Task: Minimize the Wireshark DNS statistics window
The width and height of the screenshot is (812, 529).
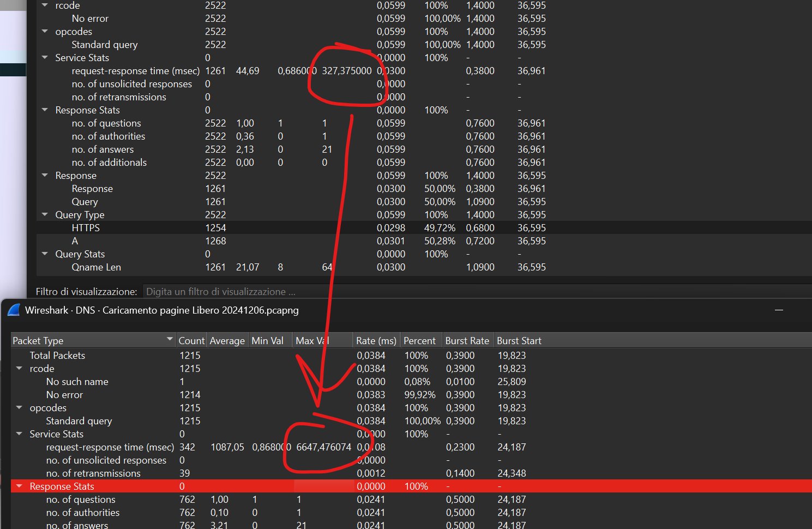Action: click(x=779, y=310)
